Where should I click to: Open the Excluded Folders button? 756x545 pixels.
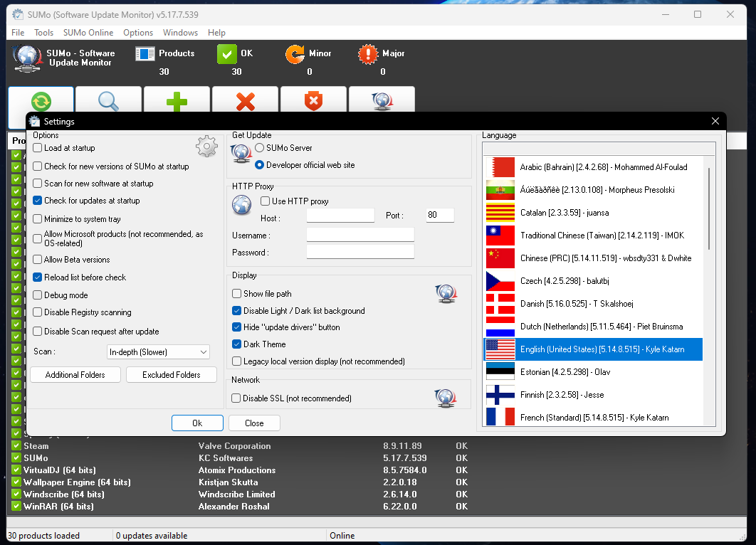coord(171,375)
